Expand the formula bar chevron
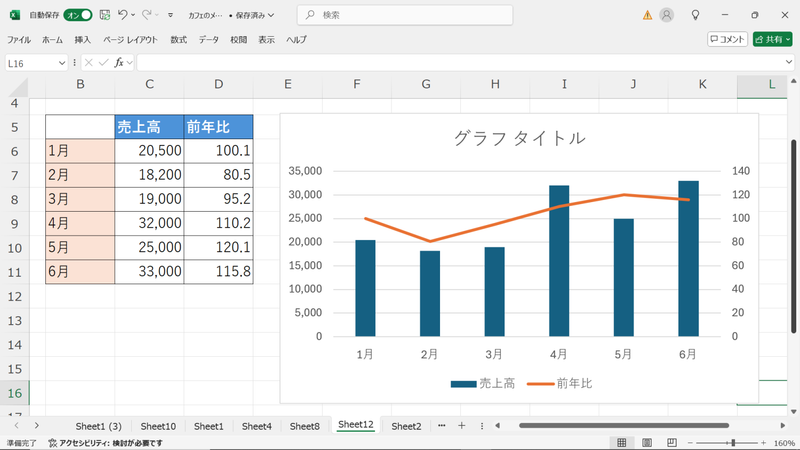This screenshot has width=800, height=450. point(789,63)
